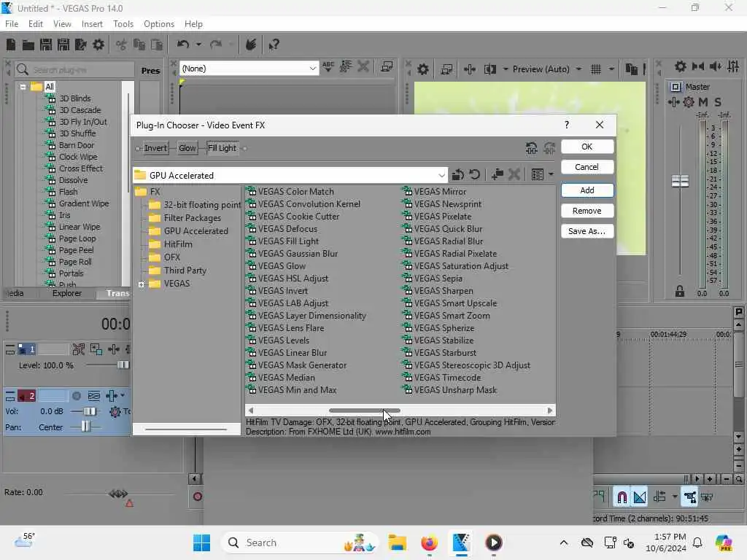747x560 pixels.
Task: Toggle Mute on Master bus
Action: (703, 102)
